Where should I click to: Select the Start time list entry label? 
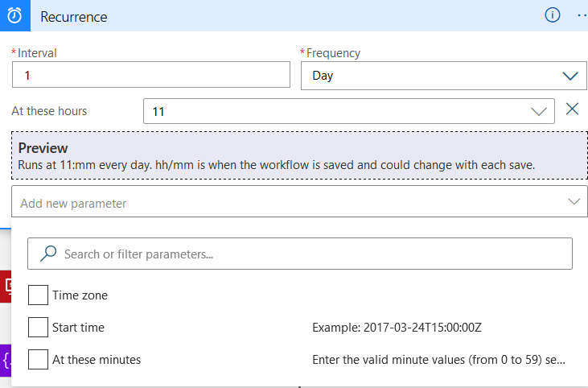(x=78, y=328)
